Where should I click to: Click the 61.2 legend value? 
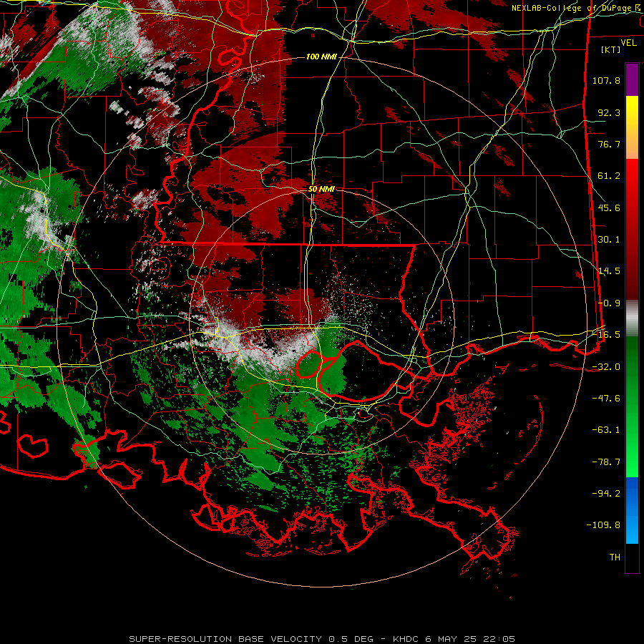[609, 176]
